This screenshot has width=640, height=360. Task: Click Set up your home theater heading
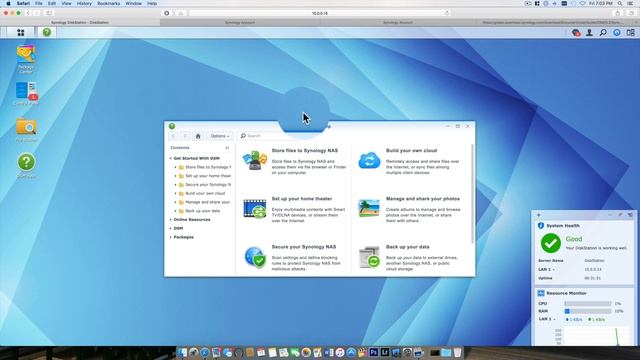click(x=302, y=199)
